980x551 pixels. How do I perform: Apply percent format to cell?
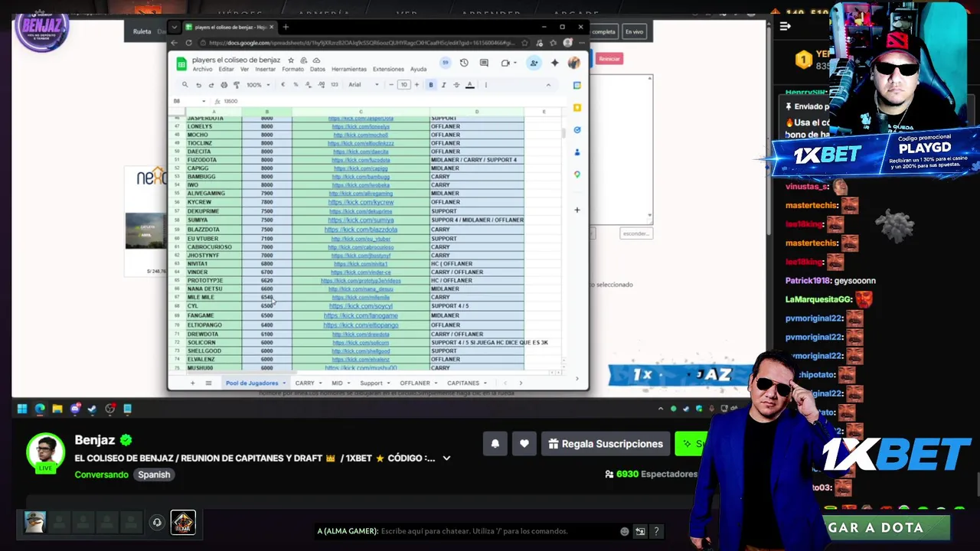point(296,85)
